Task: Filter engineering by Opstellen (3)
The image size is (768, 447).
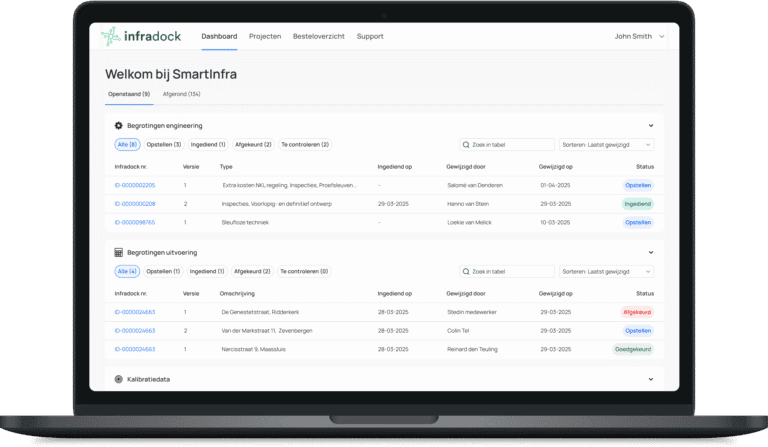Action: pyautogui.click(x=164, y=145)
